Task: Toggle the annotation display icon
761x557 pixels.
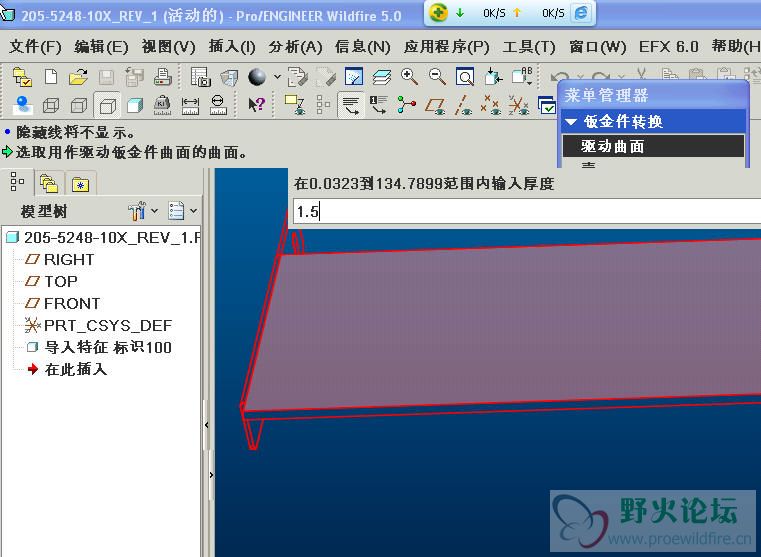Action: [294, 105]
